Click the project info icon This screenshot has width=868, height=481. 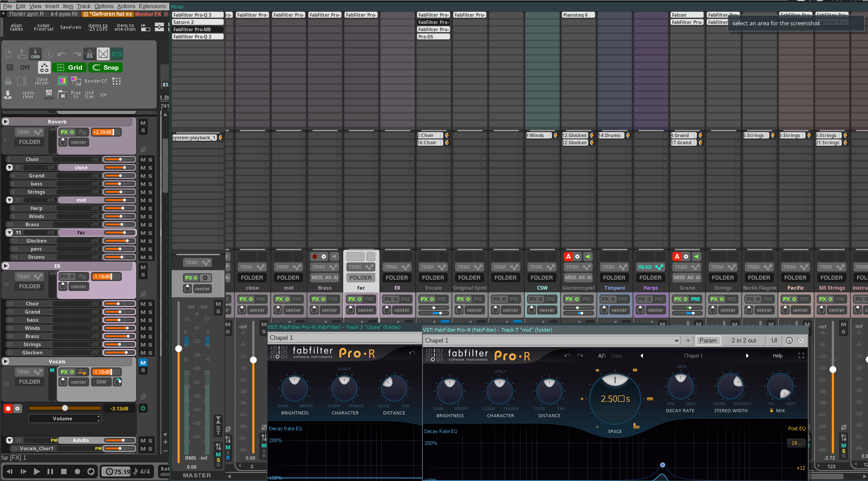pos(49,54)
